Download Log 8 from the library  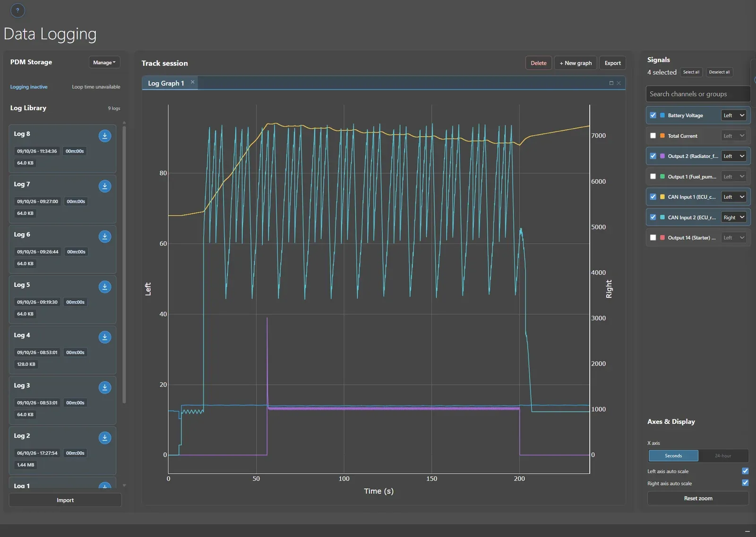point(105,136)
